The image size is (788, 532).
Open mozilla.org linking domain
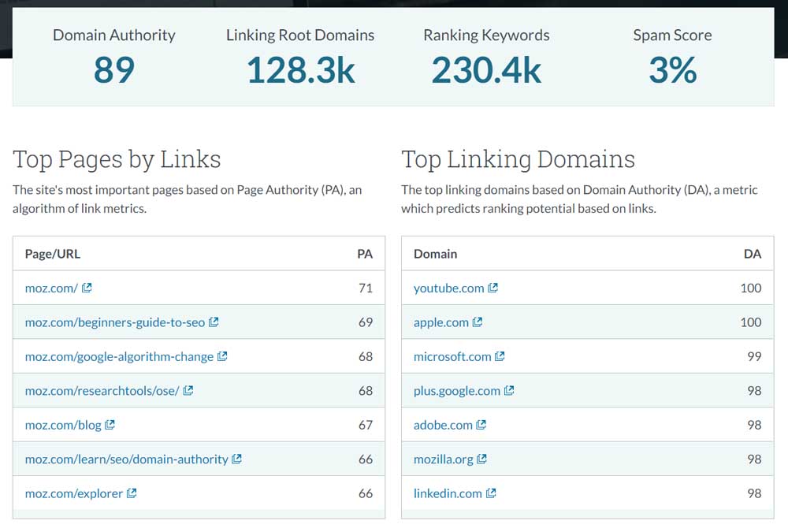coord(443,459)
